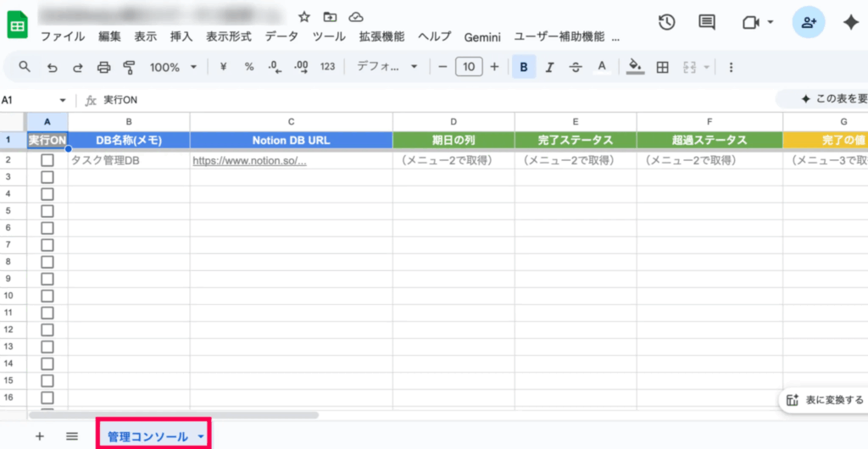Image resolution: width=868 pixels, height=449 pixels.
Task: Select the paint format roller icon
Action: [129, 67]
